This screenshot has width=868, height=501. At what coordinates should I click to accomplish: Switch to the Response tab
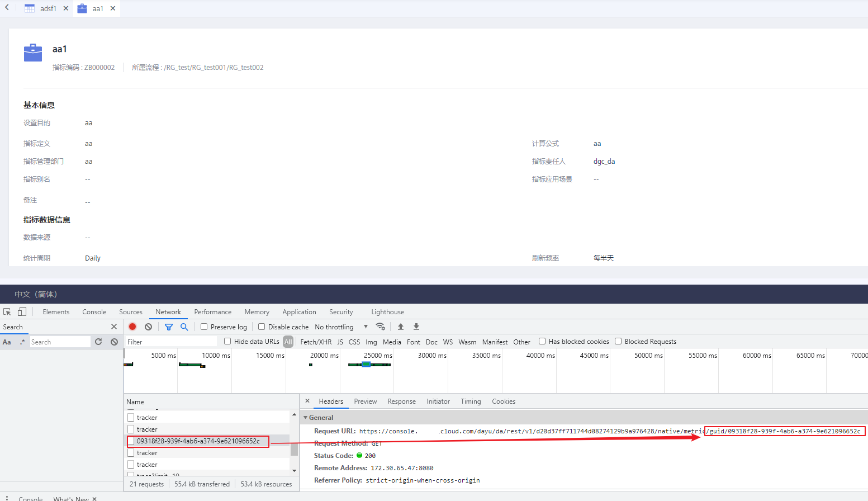coord(401,401)
